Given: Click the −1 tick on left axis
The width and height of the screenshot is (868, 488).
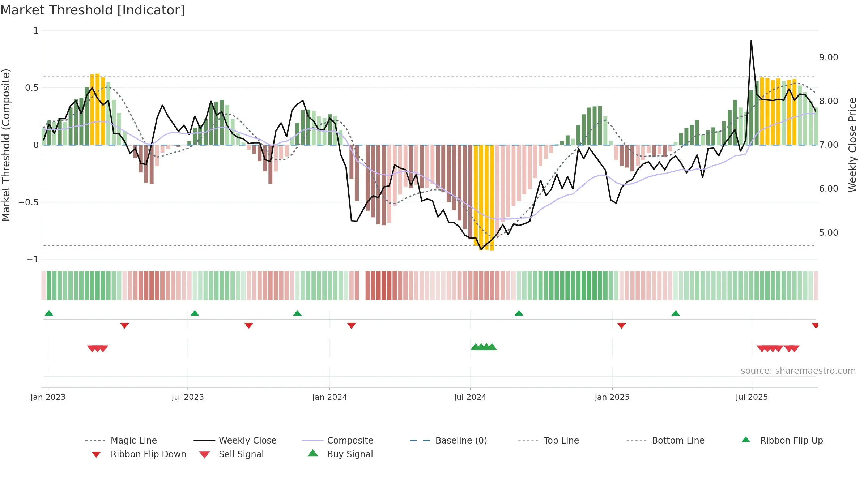Looking at the screenshot, I should click(x=33, y=259).
